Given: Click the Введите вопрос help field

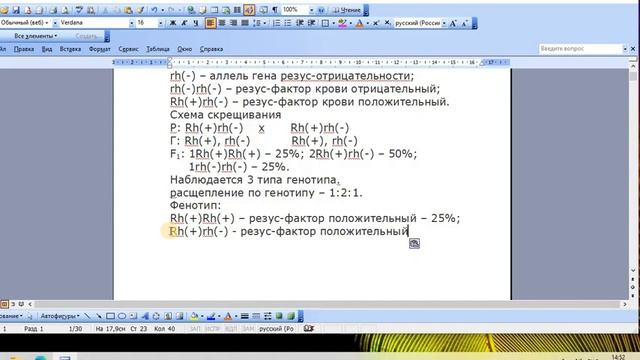Looking at the screenshot, I should (x=580, y=49).
